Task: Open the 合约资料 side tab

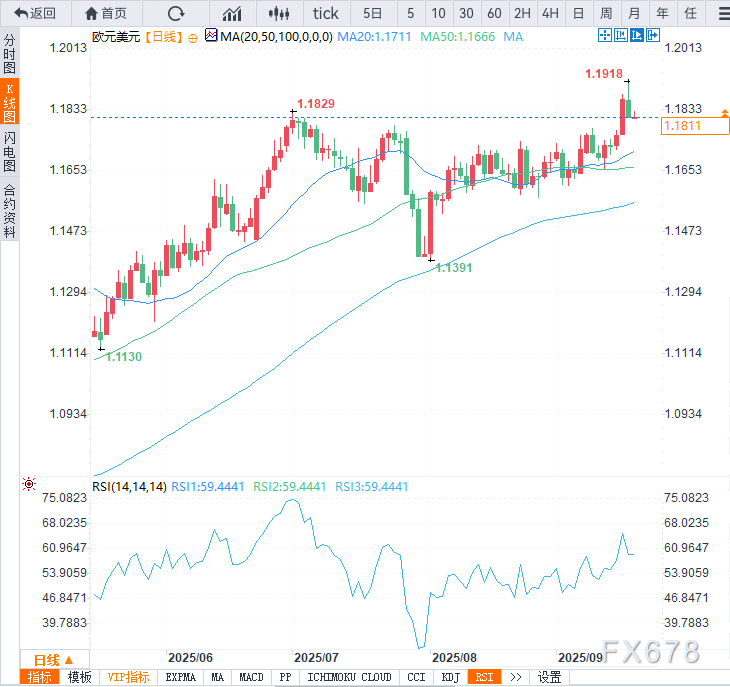Action: click(x=9, y=210)
